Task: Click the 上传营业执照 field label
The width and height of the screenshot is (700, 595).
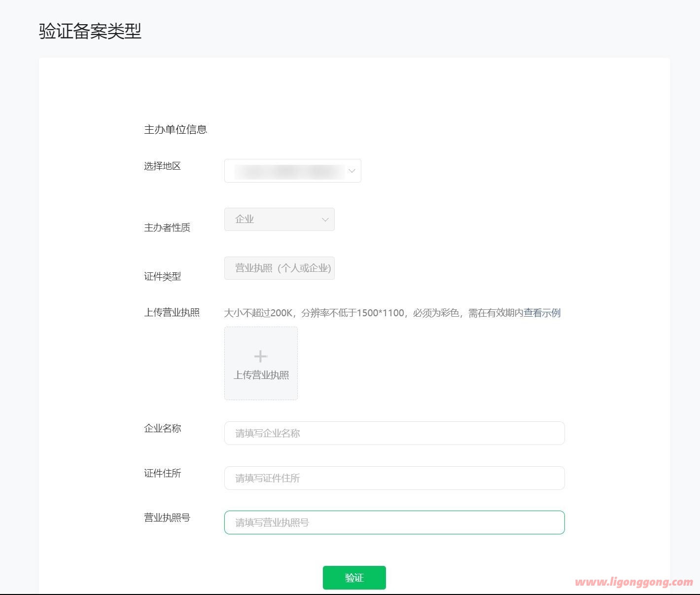Action: 172,312
